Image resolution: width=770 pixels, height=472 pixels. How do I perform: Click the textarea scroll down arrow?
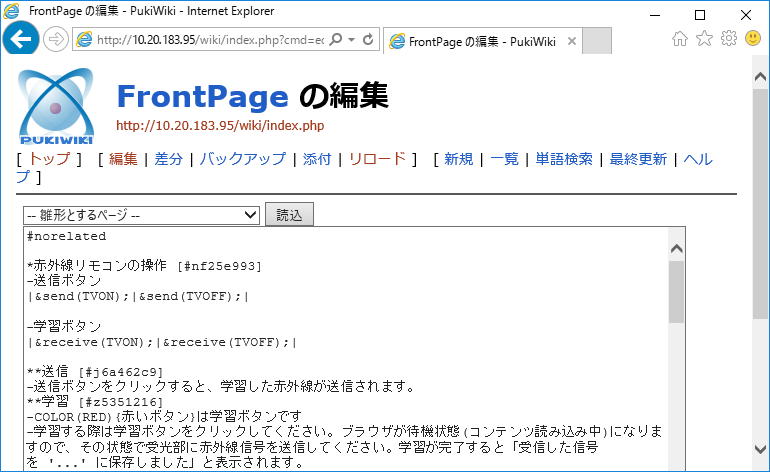click(x=676, y=464)
